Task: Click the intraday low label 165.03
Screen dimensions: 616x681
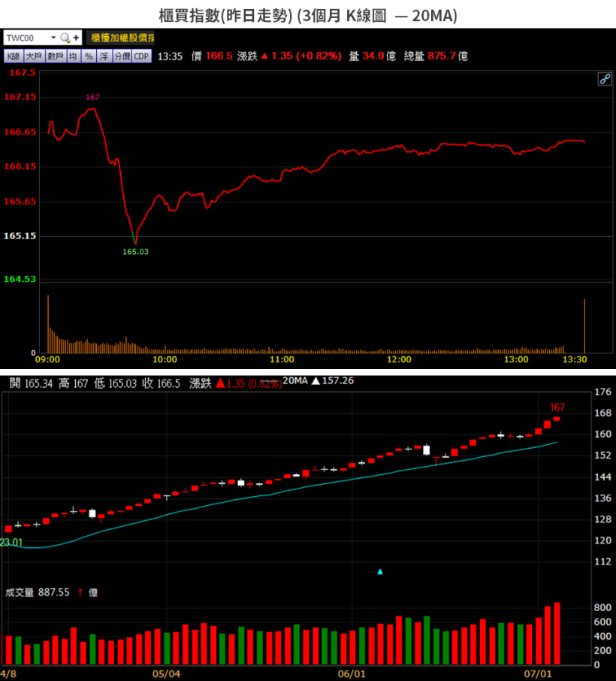Action: [135, 252]
